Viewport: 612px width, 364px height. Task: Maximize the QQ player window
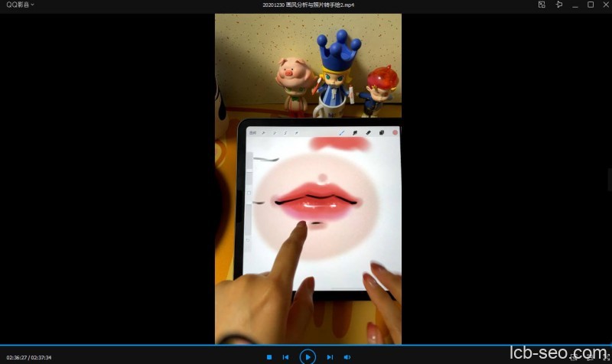(x=590, y=5)
